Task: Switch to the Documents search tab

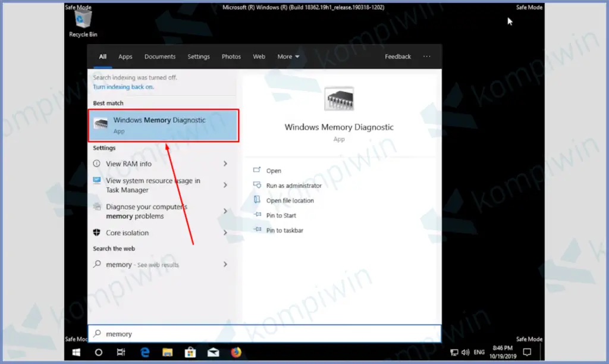Action: [x=159, y=57]
